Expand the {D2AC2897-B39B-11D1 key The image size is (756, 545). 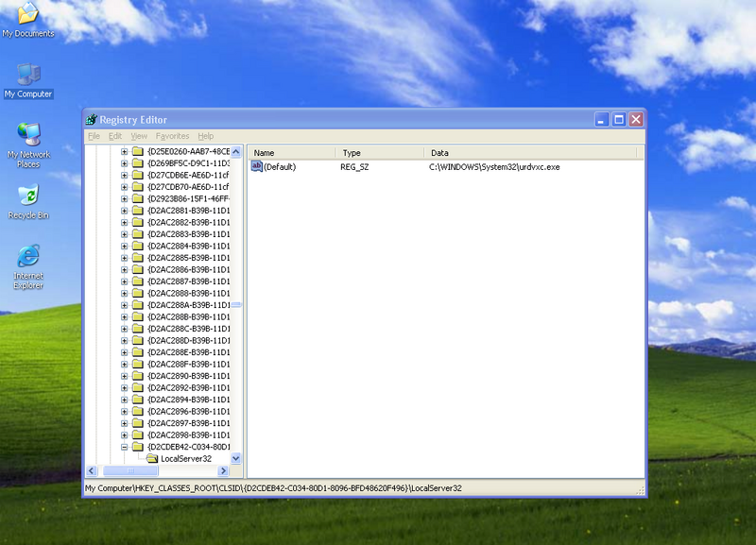pyautogui.click(x=125, y=423)
